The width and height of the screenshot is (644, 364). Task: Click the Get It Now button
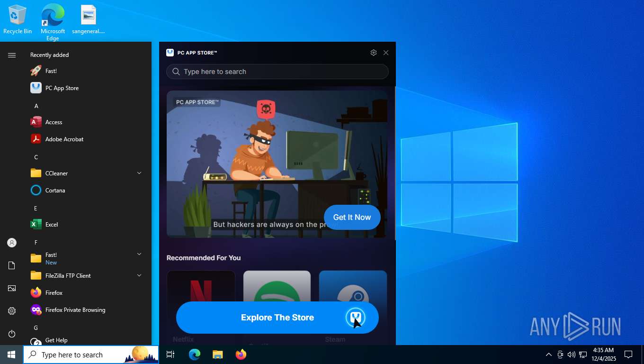(352, 217)
